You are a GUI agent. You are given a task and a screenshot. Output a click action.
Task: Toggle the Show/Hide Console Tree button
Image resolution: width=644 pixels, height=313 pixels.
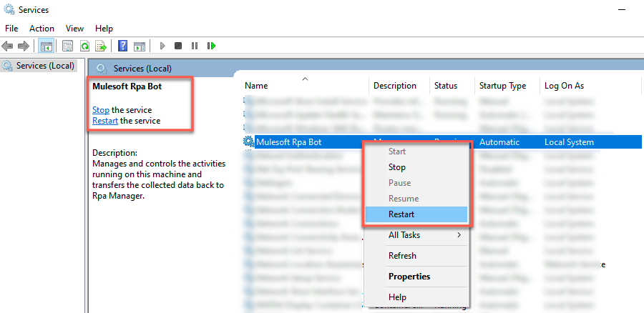[x=46, y=46]
